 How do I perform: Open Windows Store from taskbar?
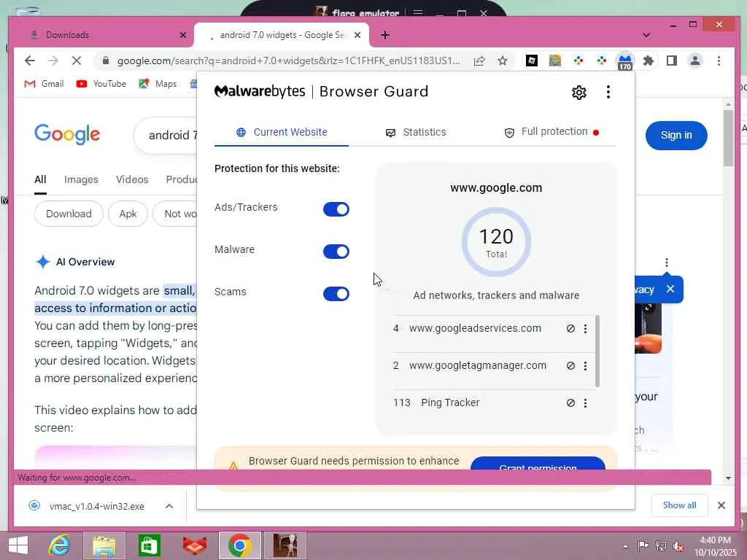point(149,545)
